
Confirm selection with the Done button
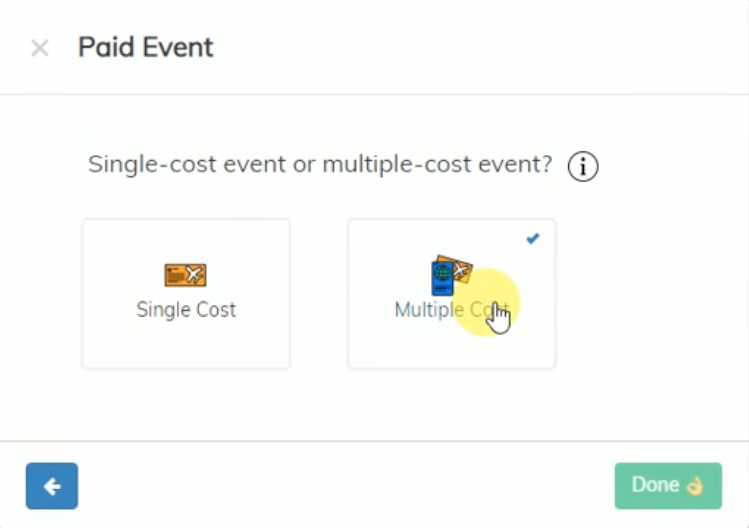point(668,485)
